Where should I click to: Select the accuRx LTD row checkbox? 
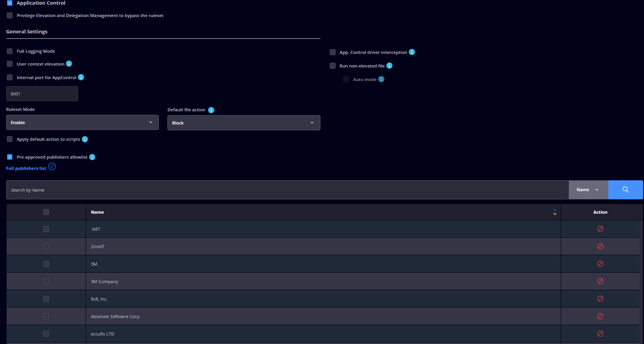[x=46, y=334]
